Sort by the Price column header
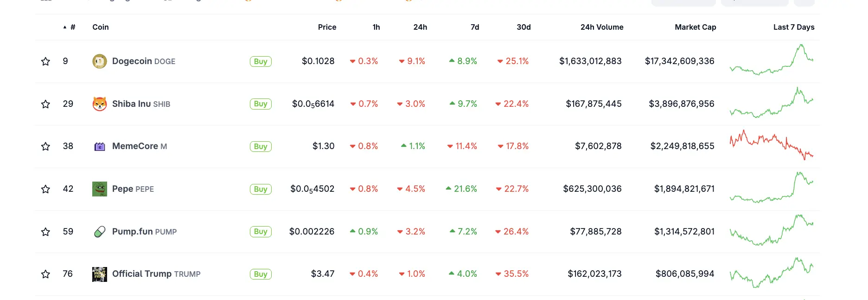Image resolution: width=868 pixels, height=300 pixels. pyautogui.click(x=327, y=27)
